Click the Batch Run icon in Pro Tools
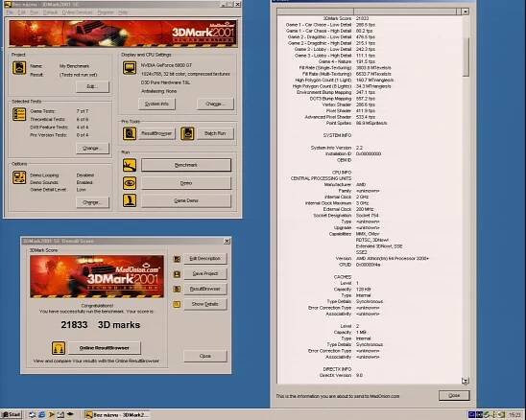This screenshot has width=526, height=420. (x=187, y=133)
